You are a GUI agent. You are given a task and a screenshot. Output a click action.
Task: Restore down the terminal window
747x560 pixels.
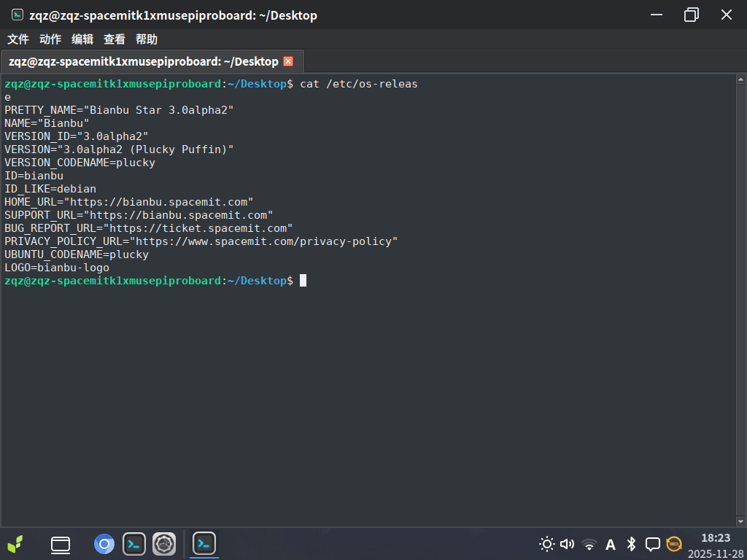pyautogui.click(x=692, y=15)
